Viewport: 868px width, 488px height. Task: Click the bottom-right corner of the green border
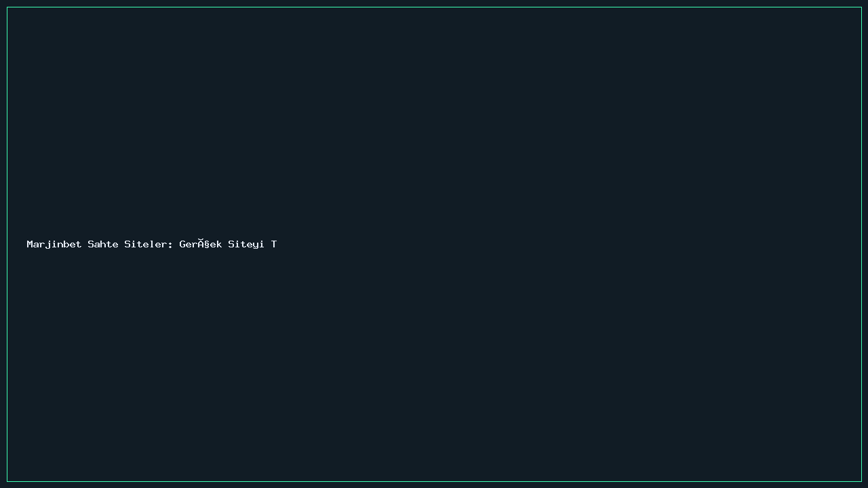(861, 481)
